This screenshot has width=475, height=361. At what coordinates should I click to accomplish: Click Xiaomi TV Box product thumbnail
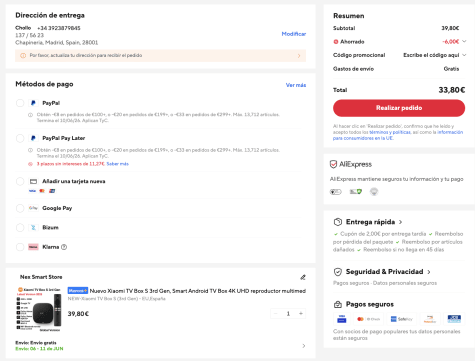(39, 309)
